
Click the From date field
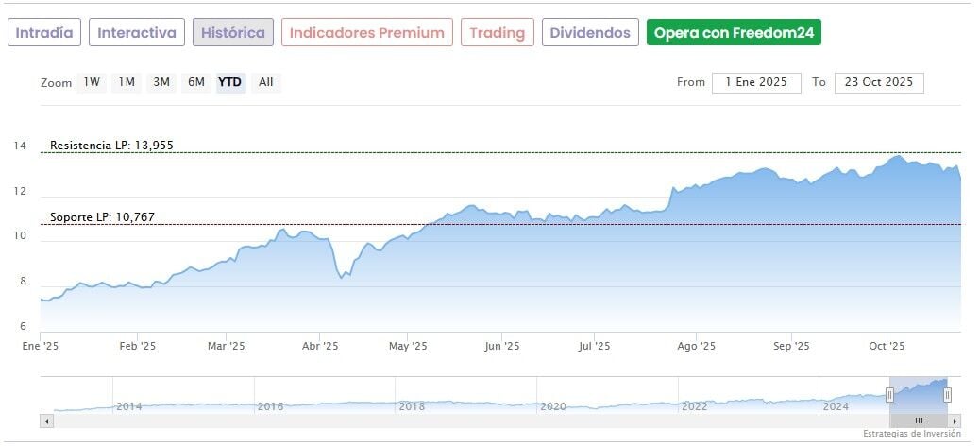pos(756,82)
